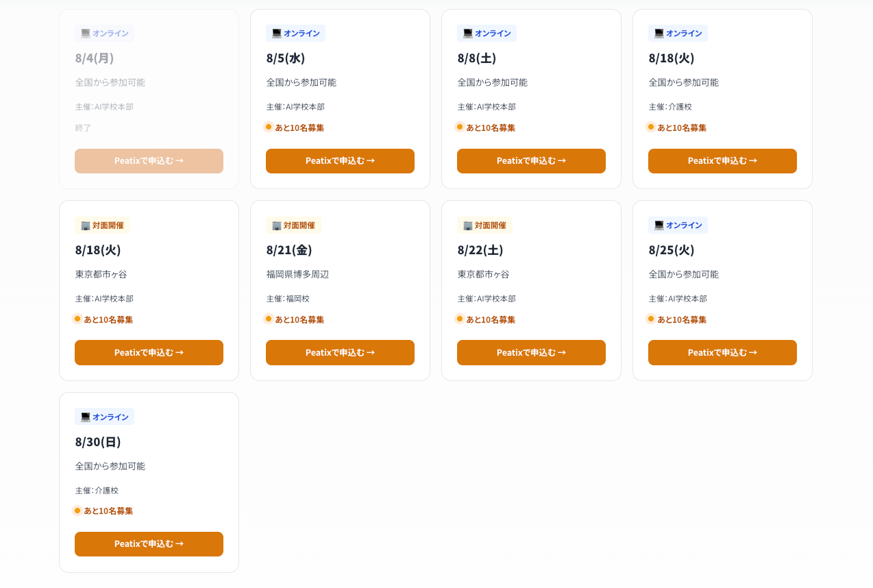Click building icon on 8/21(金) 対面開催 badge
This screenshot has width=873, height=588.
pyautogui.click(x=277, y=225)
